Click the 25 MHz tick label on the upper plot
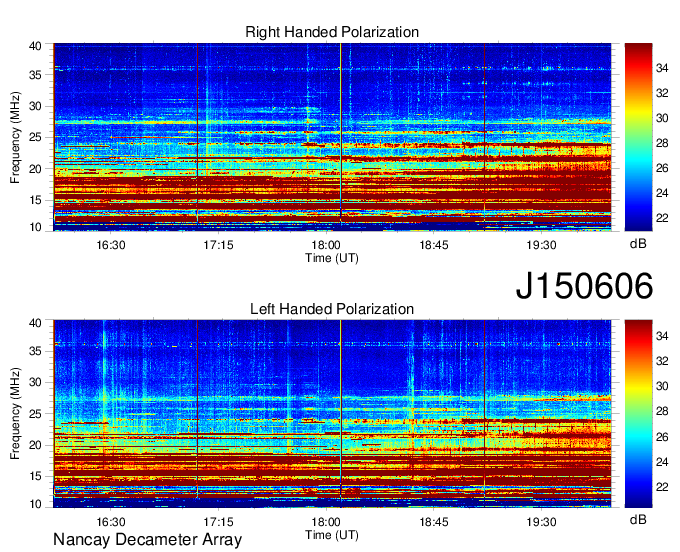This screenshot has width=680, height=552. [x=35, y=137]
